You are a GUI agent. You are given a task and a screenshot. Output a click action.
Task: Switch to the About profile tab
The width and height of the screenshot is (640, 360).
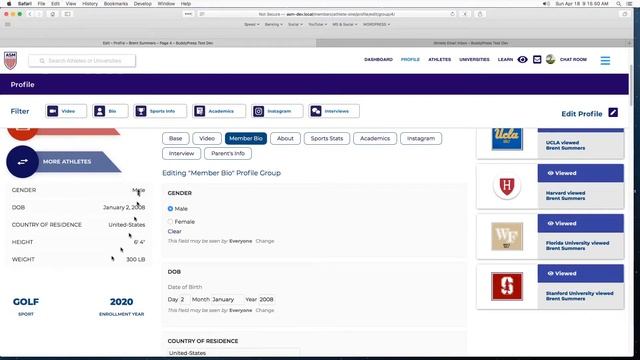(x=285, y=138)
